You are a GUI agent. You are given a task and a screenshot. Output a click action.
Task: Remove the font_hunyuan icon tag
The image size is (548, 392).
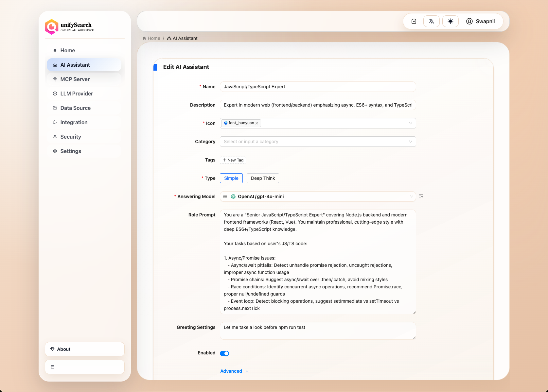(257, 123)
